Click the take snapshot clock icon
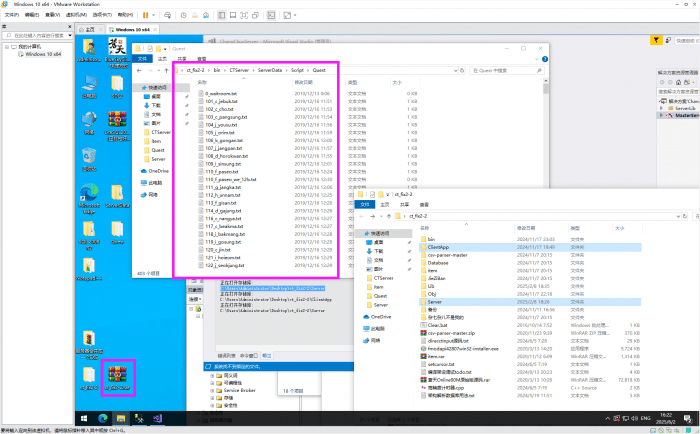The image size is (700, 434). click(183, 15)
